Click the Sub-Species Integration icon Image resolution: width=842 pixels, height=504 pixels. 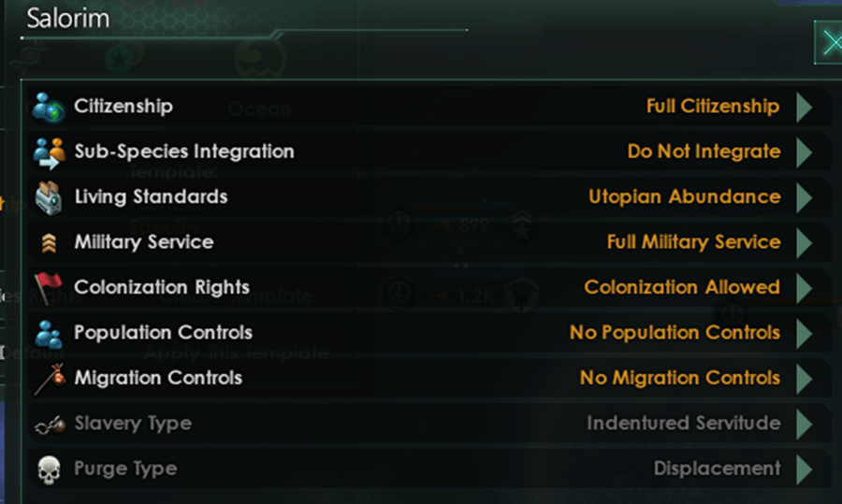[x=46, y=151]
